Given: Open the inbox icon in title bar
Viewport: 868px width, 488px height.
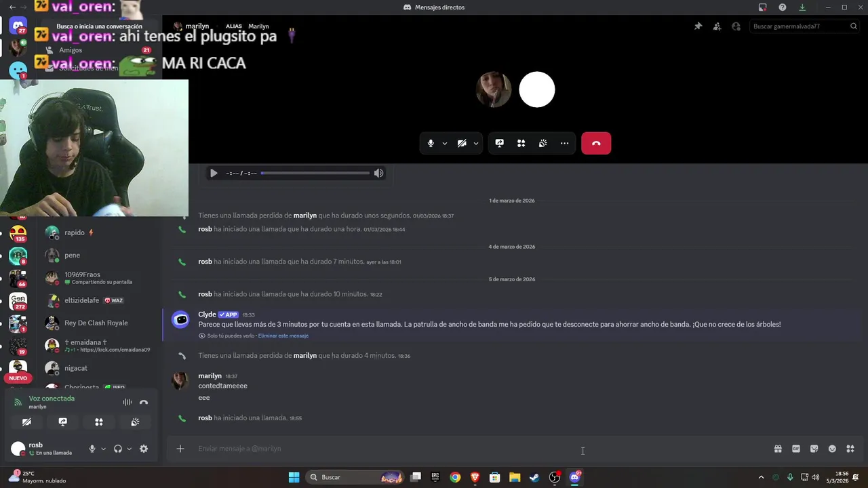Looking at the screenshot, I should (763, 7).
